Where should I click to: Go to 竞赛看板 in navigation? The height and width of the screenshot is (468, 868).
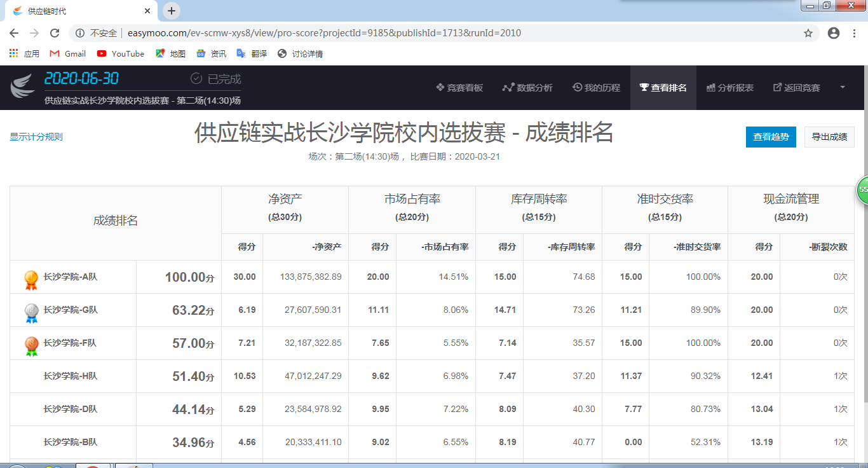(x=459, y=88)
